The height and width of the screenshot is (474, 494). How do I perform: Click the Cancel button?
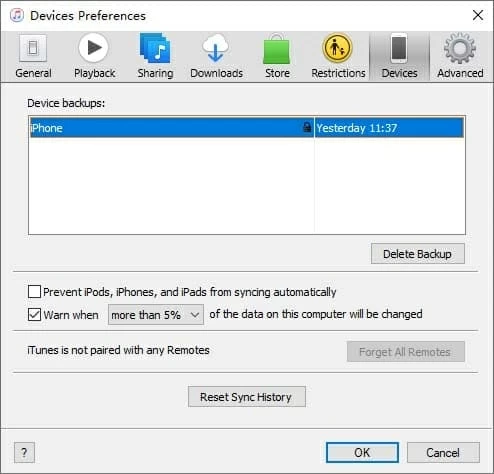point(443,452)
